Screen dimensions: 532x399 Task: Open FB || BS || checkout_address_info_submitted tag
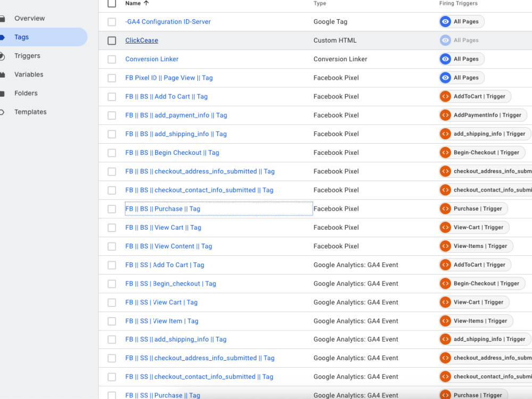[x=200, y=171]
